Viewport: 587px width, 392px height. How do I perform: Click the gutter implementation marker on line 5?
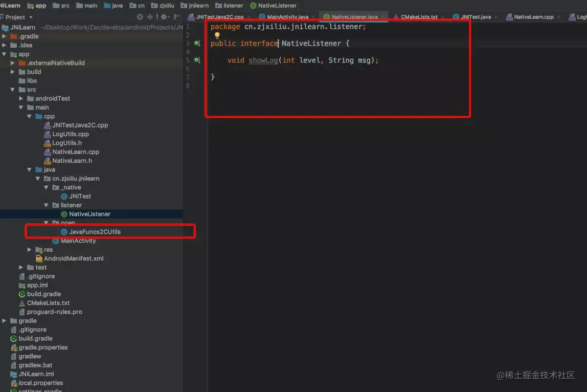click(x=197, y=60)
